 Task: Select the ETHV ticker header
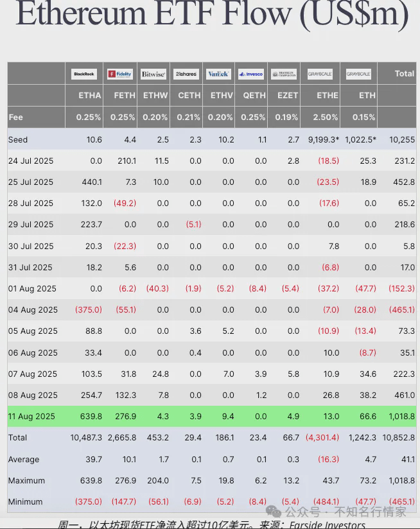(x=222, y=96)
